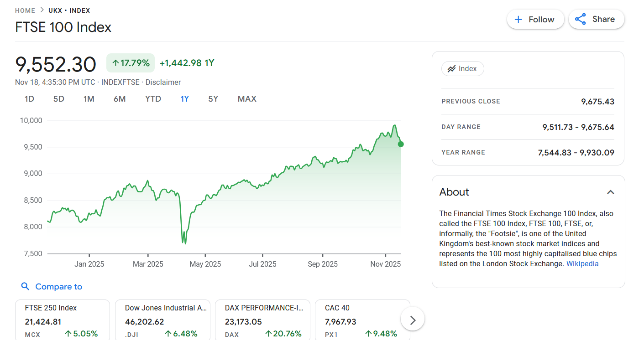This screenshot has height=351, width=644.
Task: Select the 1D time range tab
Action: coord(29,99)
